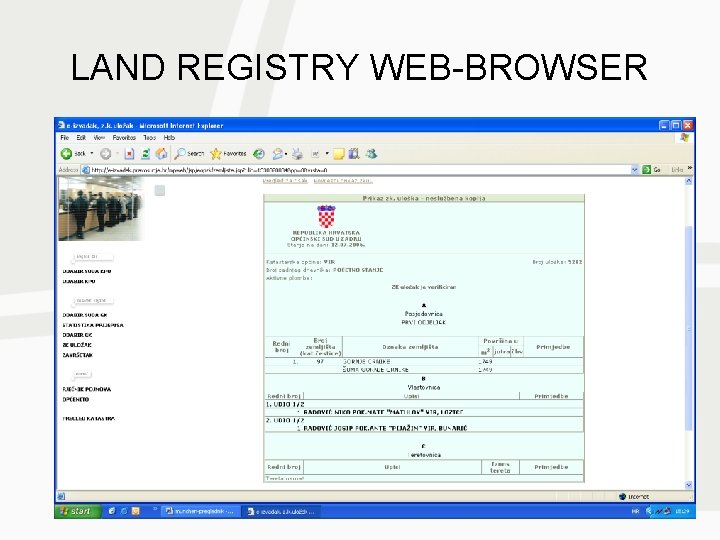The height and width of the screenshot is (540, 720).
Task: Open the File menu
Action: pos(65,137)
